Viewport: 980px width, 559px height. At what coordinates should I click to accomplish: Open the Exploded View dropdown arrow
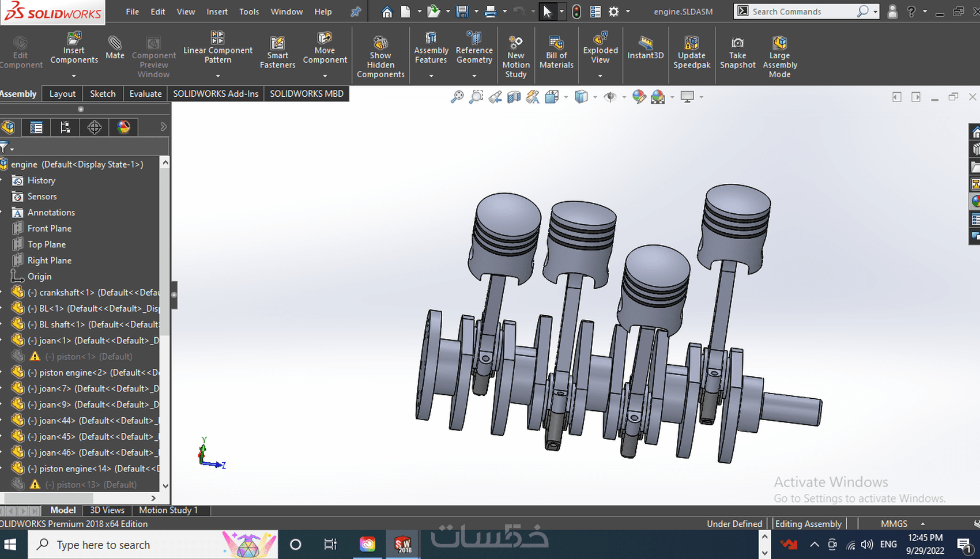600,76
